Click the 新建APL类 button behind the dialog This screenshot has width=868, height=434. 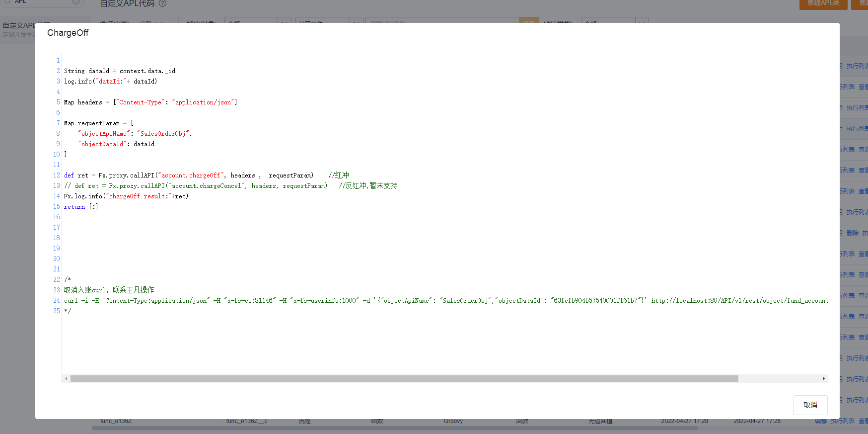click(823, 4)
